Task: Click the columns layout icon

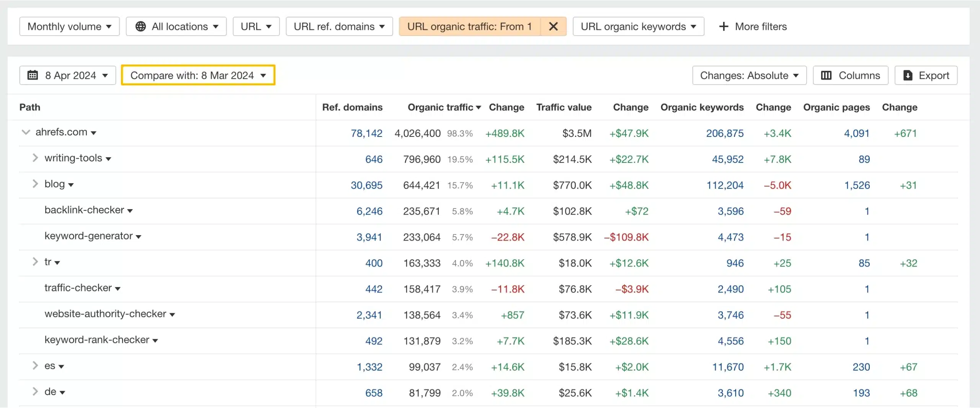Action: pos(826,75)
